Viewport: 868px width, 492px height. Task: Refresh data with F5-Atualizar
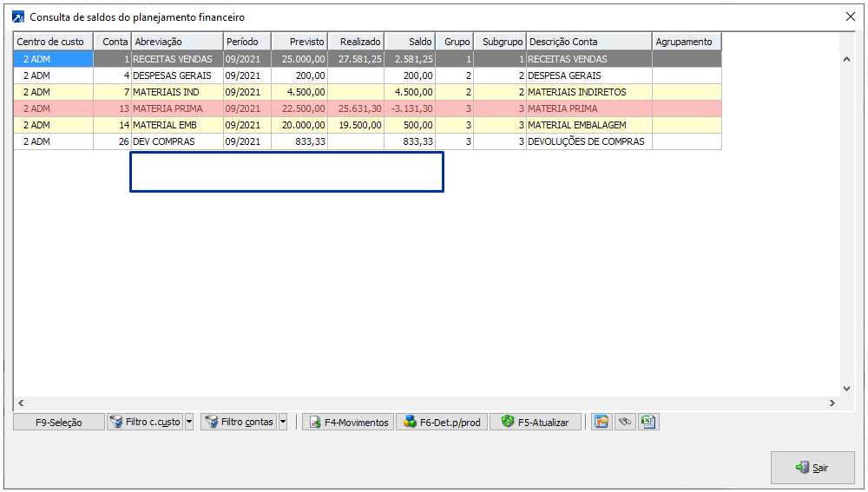point(535,423)
